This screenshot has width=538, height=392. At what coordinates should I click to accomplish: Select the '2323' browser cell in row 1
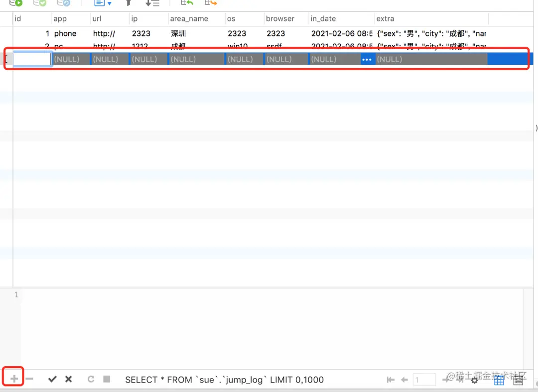click(x=286, y=33)
